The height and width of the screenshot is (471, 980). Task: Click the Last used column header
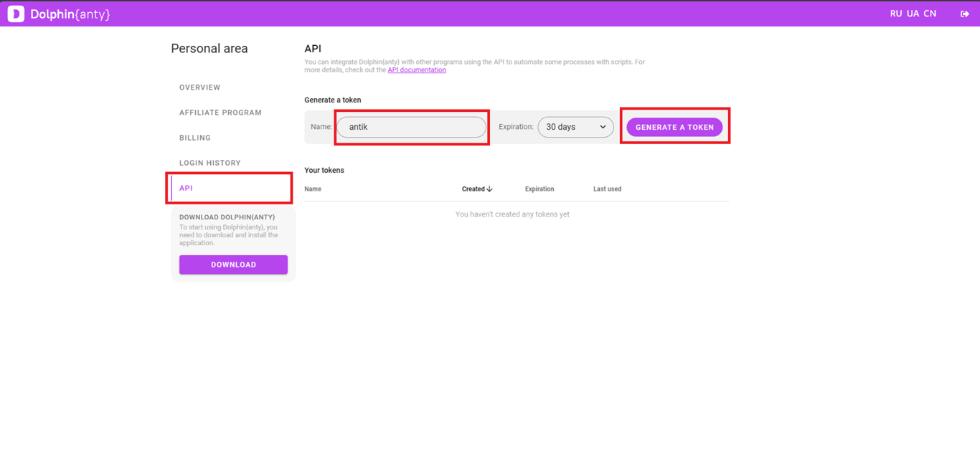coord(607,189)
